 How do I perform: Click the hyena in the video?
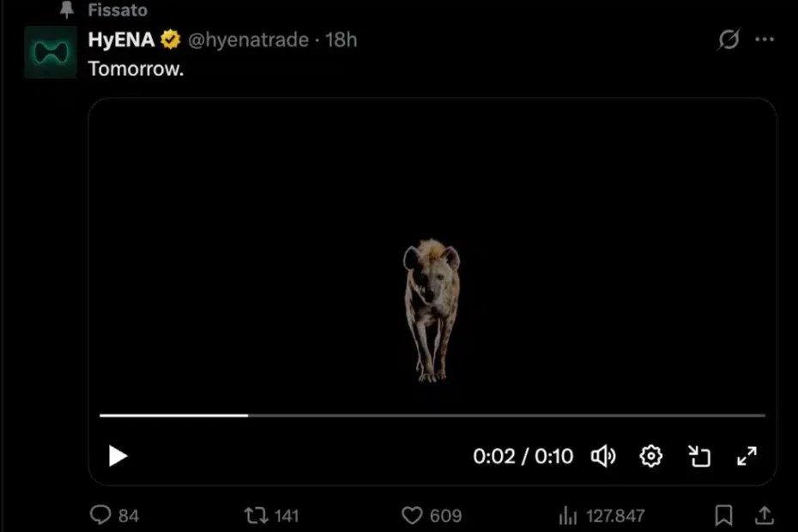432,309
